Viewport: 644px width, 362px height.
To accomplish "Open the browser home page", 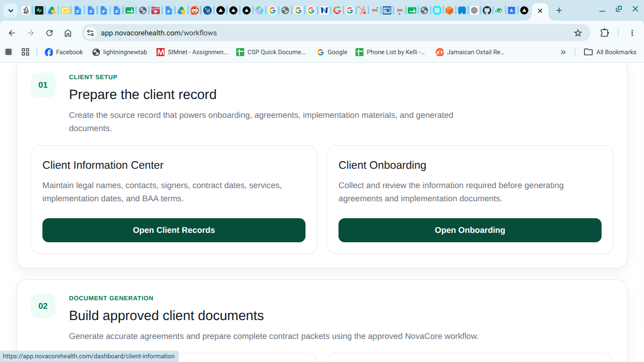I will (68, 33).
